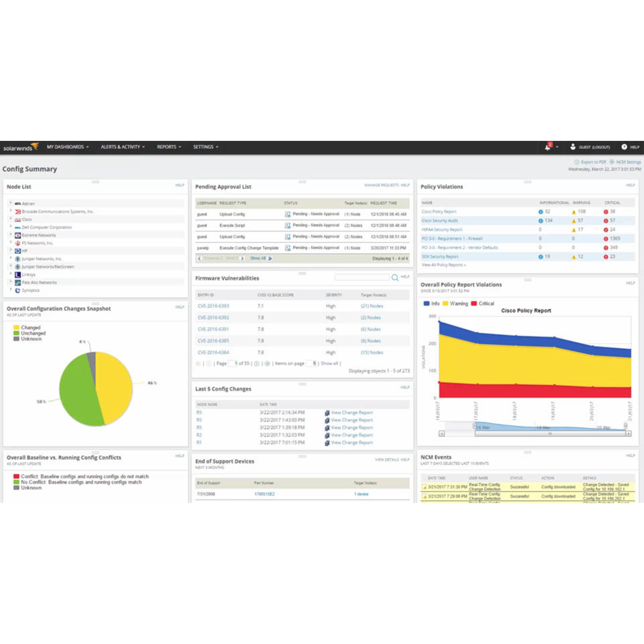Image resolution: width=644 pixels, height=644 pixels.
Task: Open the Reports menu
Action: point(169,147)
